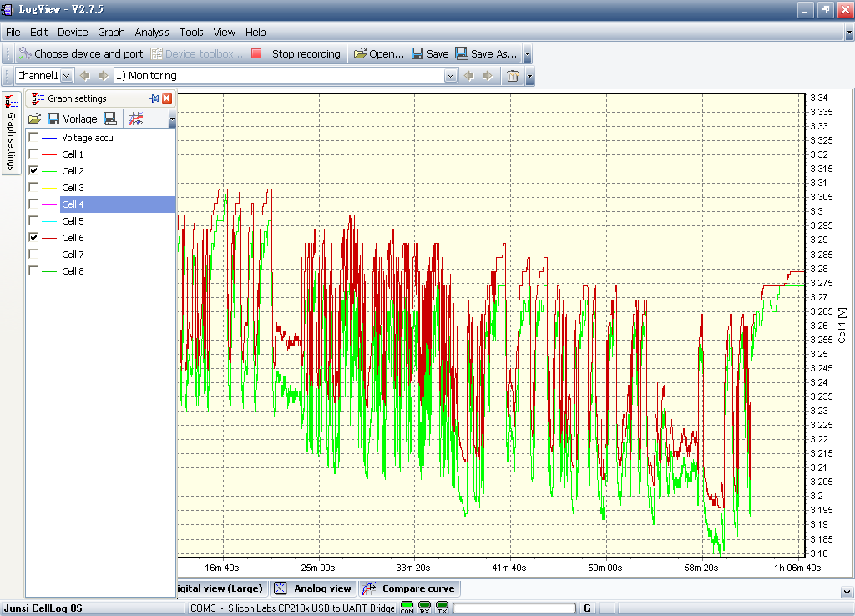Open the Help menu
Image resolution: width=855 pixels, height=616 pixels.
click(x=255, y=33)
